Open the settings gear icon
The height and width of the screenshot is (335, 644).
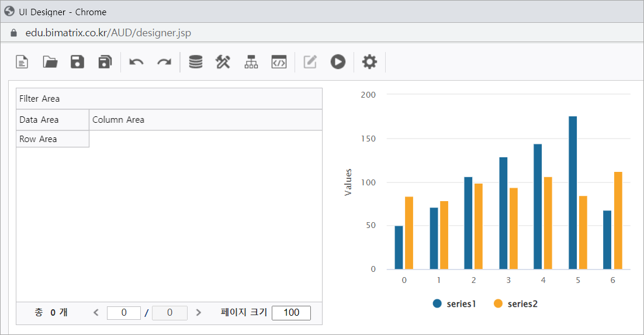click(x=369, y=61)
